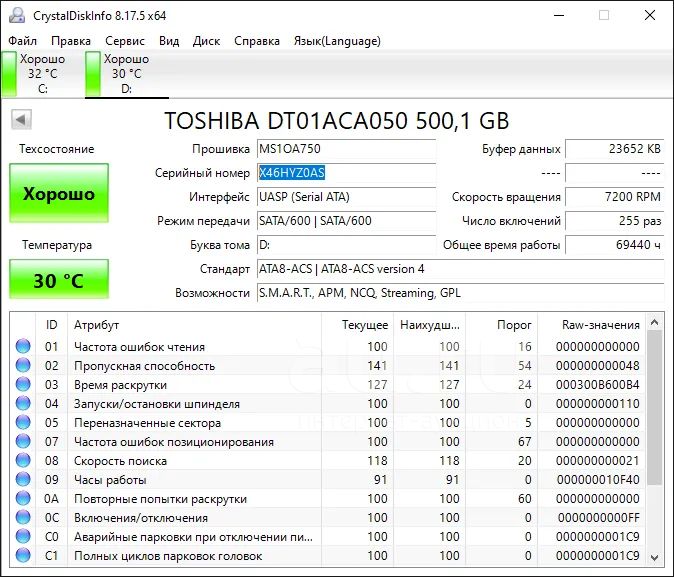
Task: Select the Время раскрутки row
Action: 328,384
